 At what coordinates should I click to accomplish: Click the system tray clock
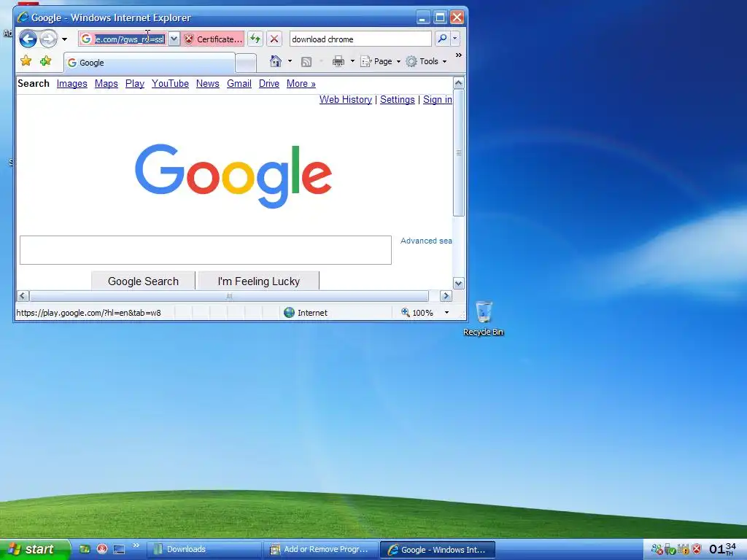[723, 549]
